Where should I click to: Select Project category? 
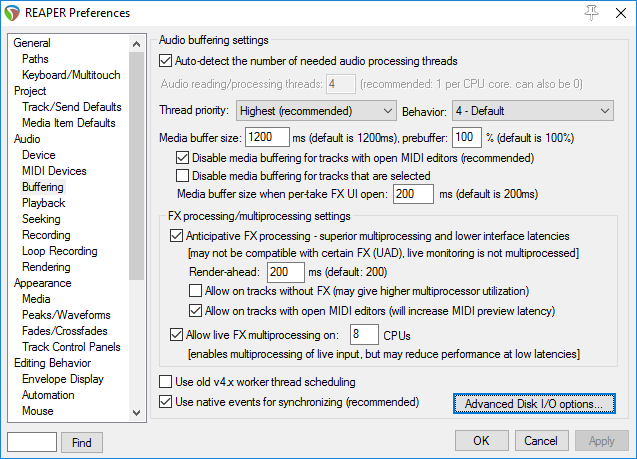point(30,91)
